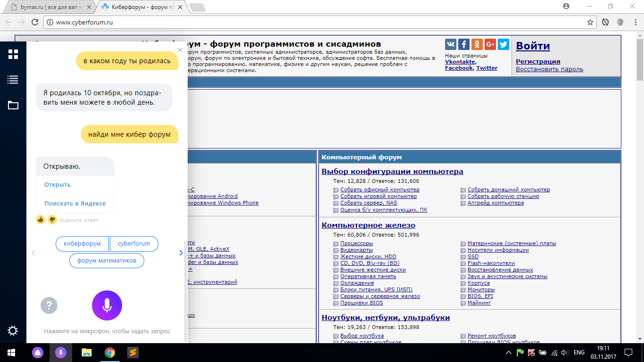Click the thumbs down rating icon

click(52, 220)
